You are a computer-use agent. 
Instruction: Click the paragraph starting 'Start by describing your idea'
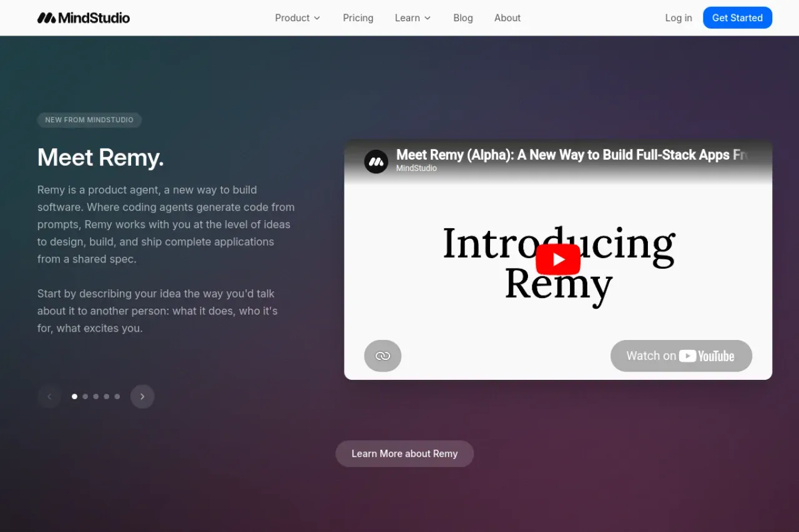click(157, 311)
